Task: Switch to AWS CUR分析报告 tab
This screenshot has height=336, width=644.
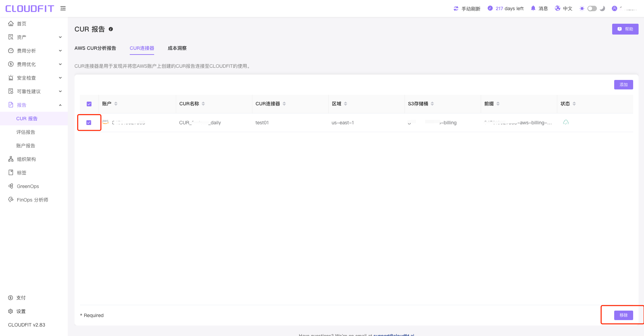Action: click(95, 48)
